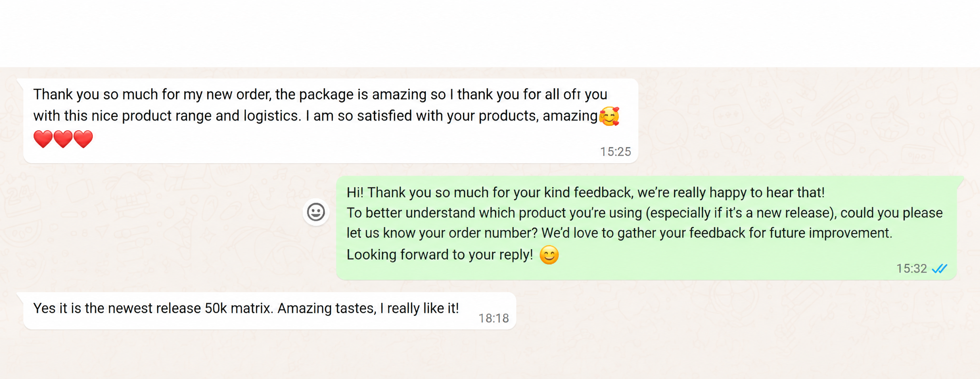This screenshot has height=379, width=980.
Task: Select the green 'Hi! Thank you so much' reply bubble
Action: point(647,228)
